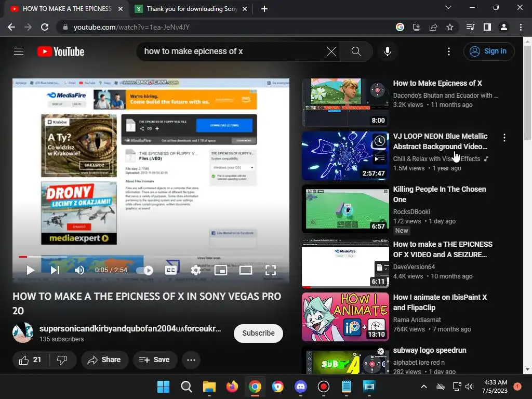532x399 pixels.
Task: Switch to miniplayer mode
Action: [220, 270]
